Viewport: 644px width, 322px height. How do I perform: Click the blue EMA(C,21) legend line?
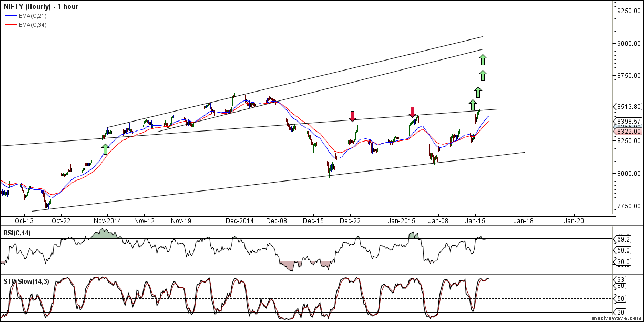10,16
